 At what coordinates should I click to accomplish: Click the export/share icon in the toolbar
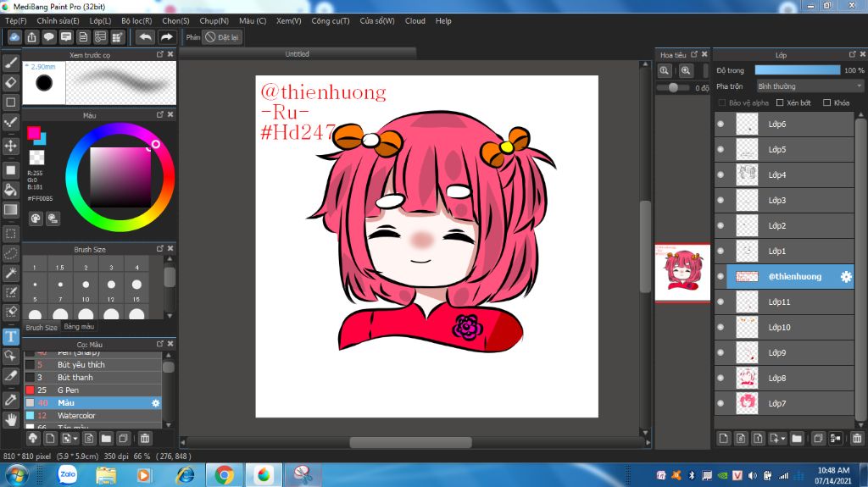(31, 37)
